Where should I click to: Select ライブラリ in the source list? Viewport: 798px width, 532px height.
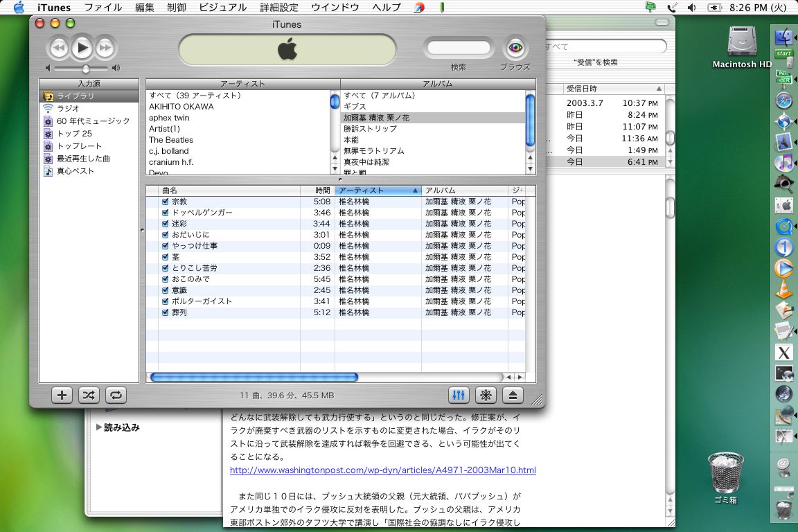tap(89, 96)
